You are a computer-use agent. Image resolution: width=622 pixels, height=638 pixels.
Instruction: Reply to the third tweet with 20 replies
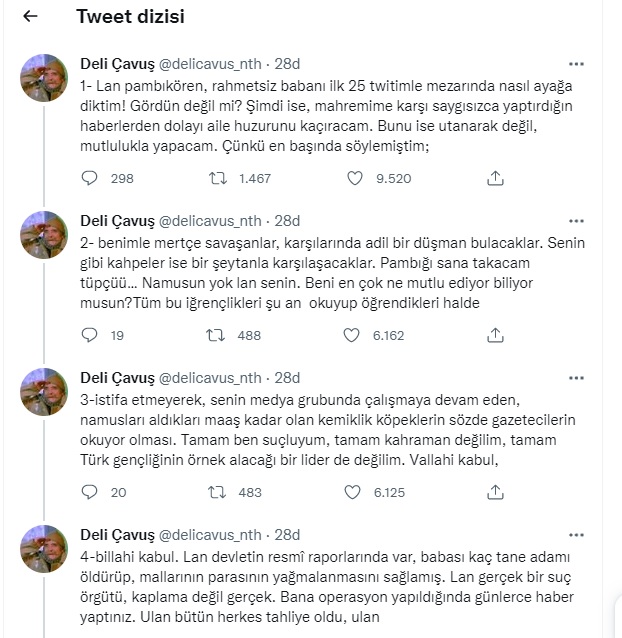click(90, 492)
